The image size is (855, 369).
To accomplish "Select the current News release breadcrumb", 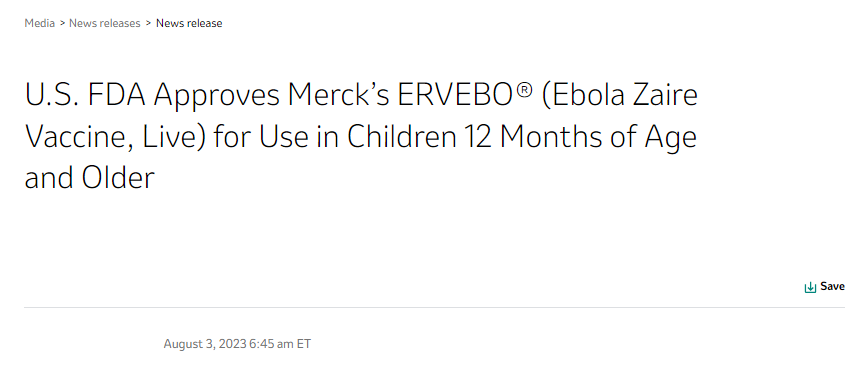I will pyautogui.click(x=189, y=23).
